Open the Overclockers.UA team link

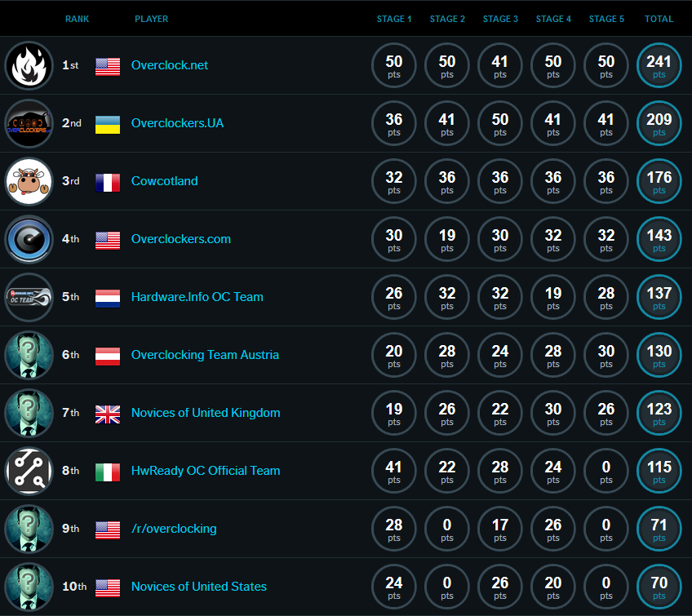click(177, 123)
